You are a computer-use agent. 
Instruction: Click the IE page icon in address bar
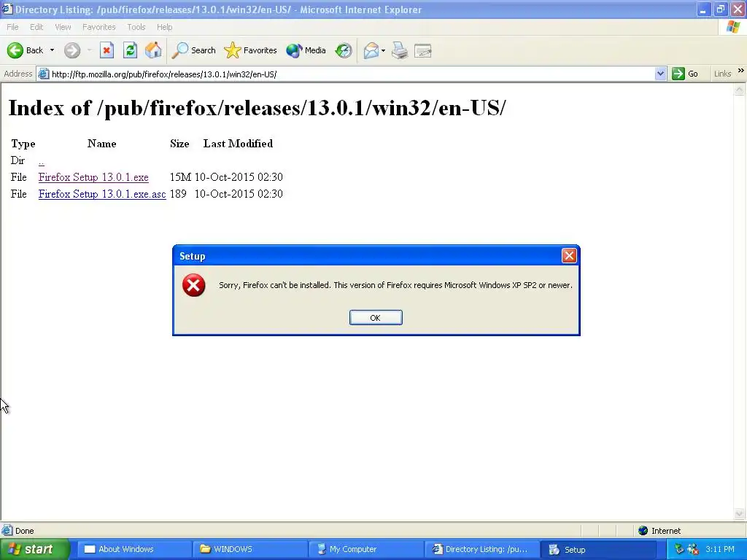(x=43, y=74)
